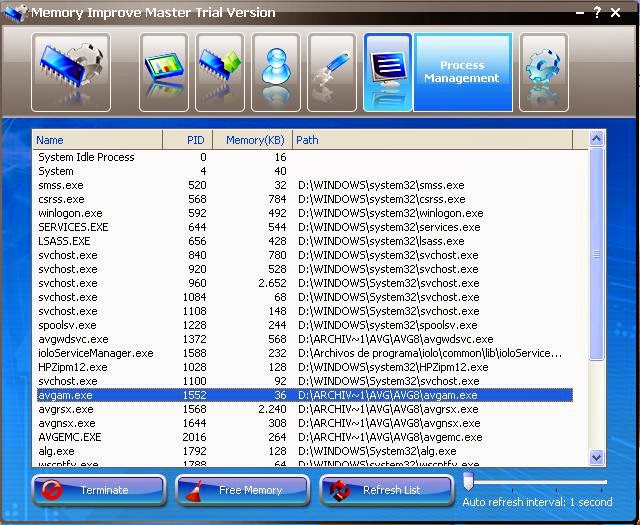Image resolution: width=640 pixels, height=525 pixels.
Task: Select the Process Management tab label
Action: point(463,72)
